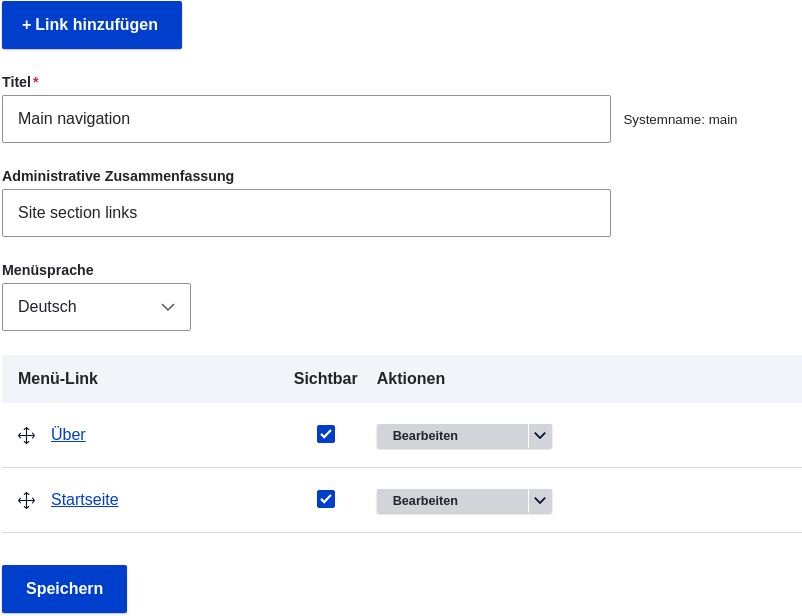Click the Aktionen column header
Viewport: 802px width, 616px height.
pos(411,379)
